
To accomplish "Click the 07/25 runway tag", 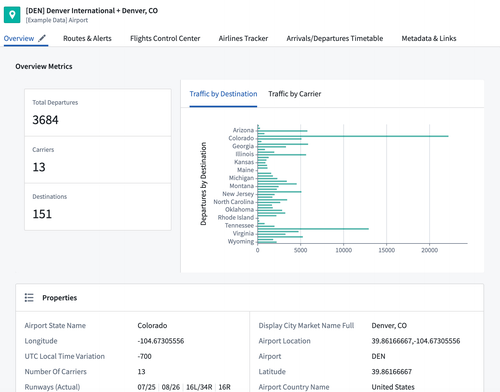I will [146, 387].
